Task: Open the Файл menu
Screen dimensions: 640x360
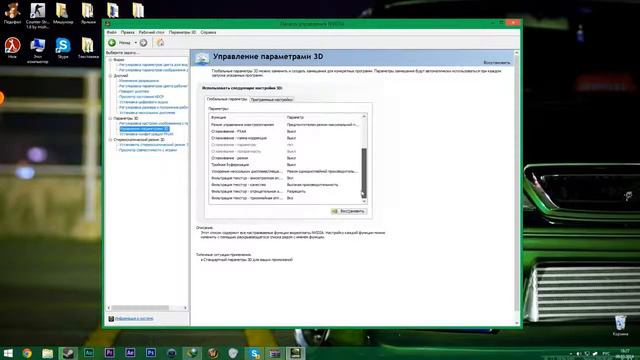Action: click(x=111, y=32)
